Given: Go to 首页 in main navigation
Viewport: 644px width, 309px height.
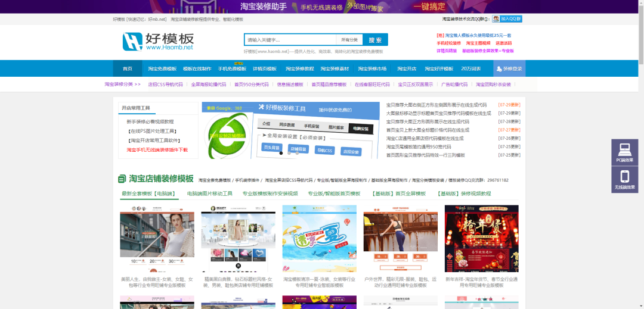Looking at the screenshot, I should pyautogui.click(x=128, y=68).
